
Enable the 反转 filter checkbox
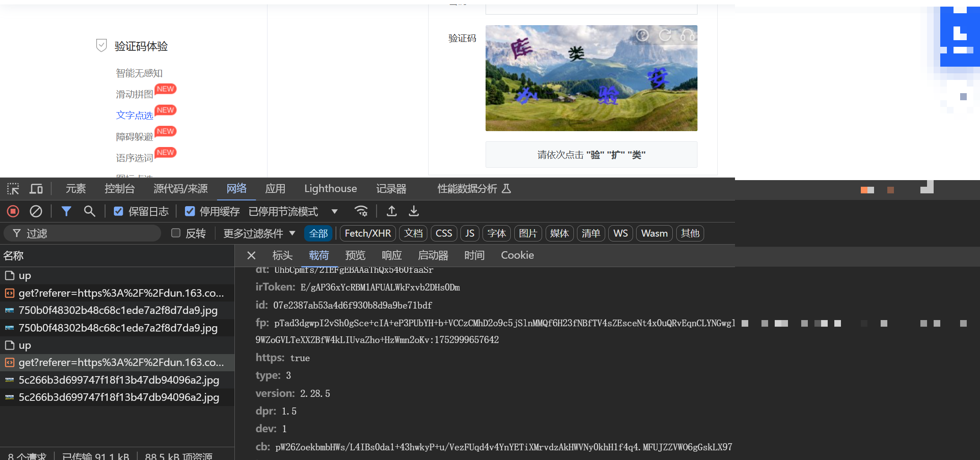(176, 233)
